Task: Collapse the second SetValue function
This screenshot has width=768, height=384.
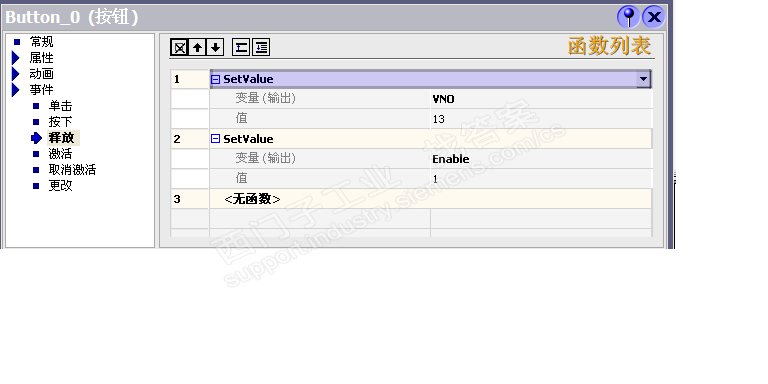Action: [216, 139]
